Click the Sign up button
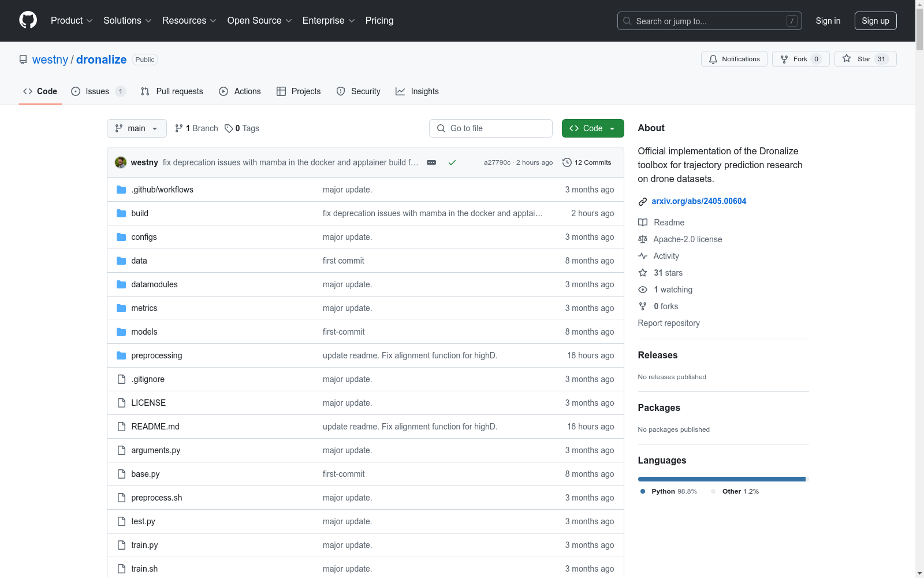924x578 pixels. coord(875,21)
